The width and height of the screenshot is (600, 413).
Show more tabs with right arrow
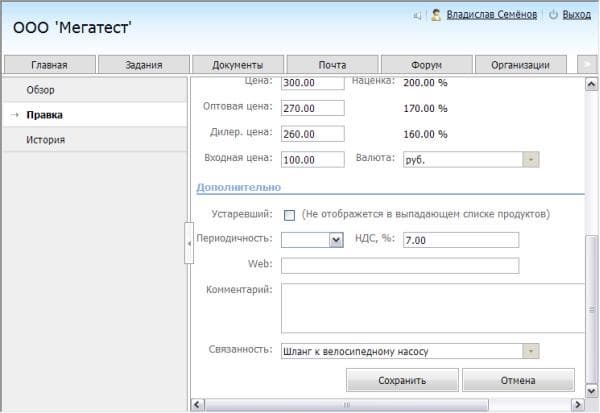[587, 65]
